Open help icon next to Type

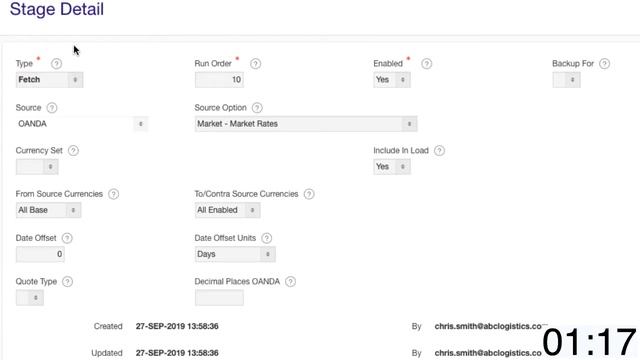click(56, 64)
